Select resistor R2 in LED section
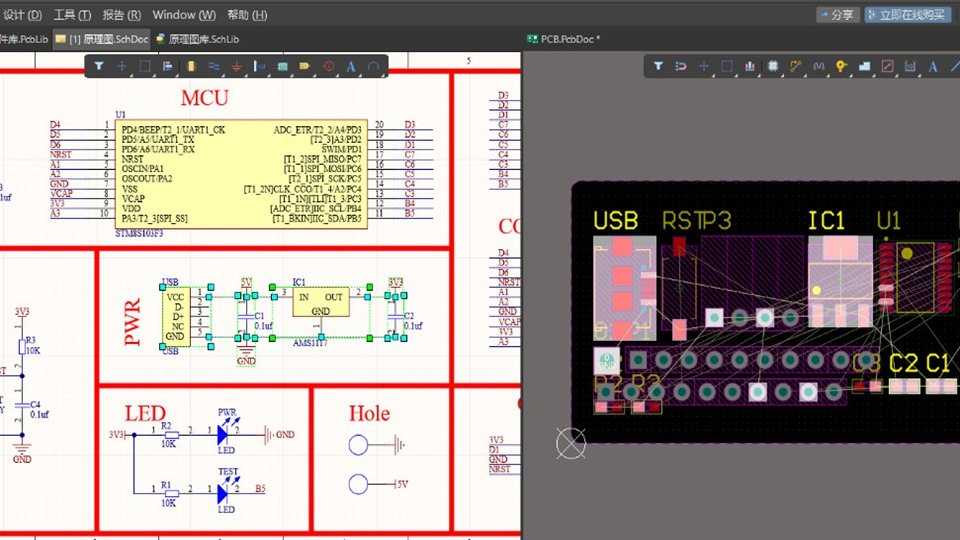Screen dimensions: 960x540 click(171, 435)
